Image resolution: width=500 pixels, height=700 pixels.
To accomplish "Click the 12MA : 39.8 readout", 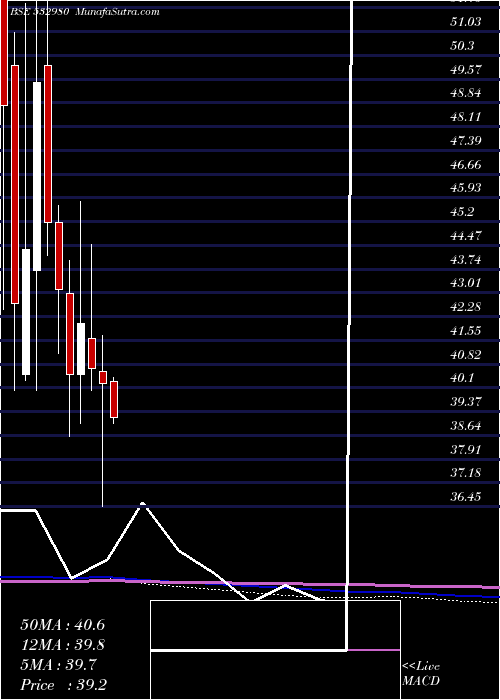I will coord(62,645).
